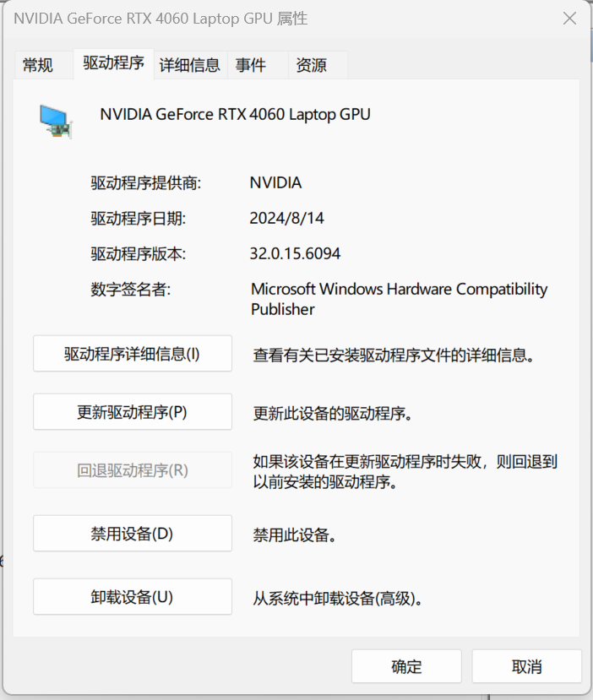Click the Microsoft Windows Hardware Compatibility Publisher text

[400, 299]
